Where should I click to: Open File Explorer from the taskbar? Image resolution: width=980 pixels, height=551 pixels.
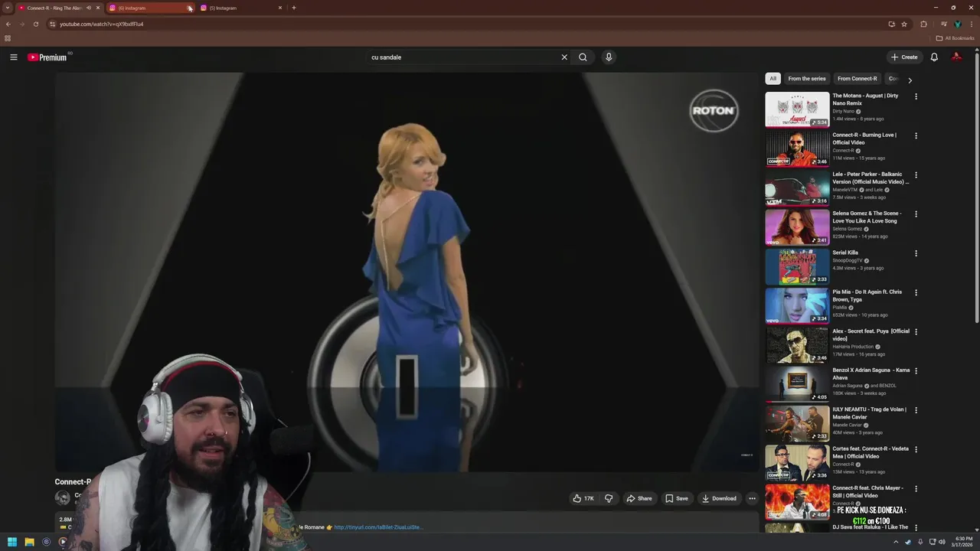pyautogui.click(x=29, y=542)
